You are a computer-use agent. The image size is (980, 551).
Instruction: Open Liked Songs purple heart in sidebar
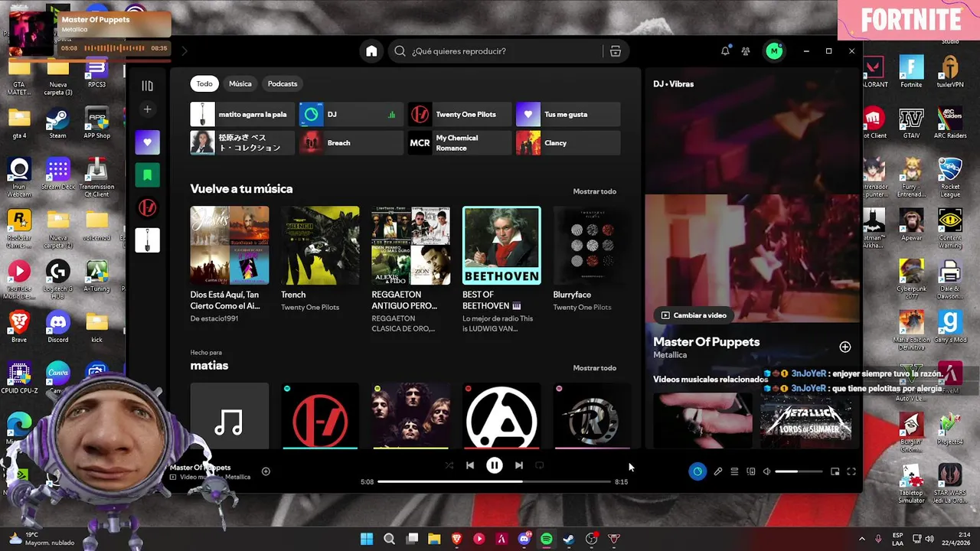tap(147, 142)
